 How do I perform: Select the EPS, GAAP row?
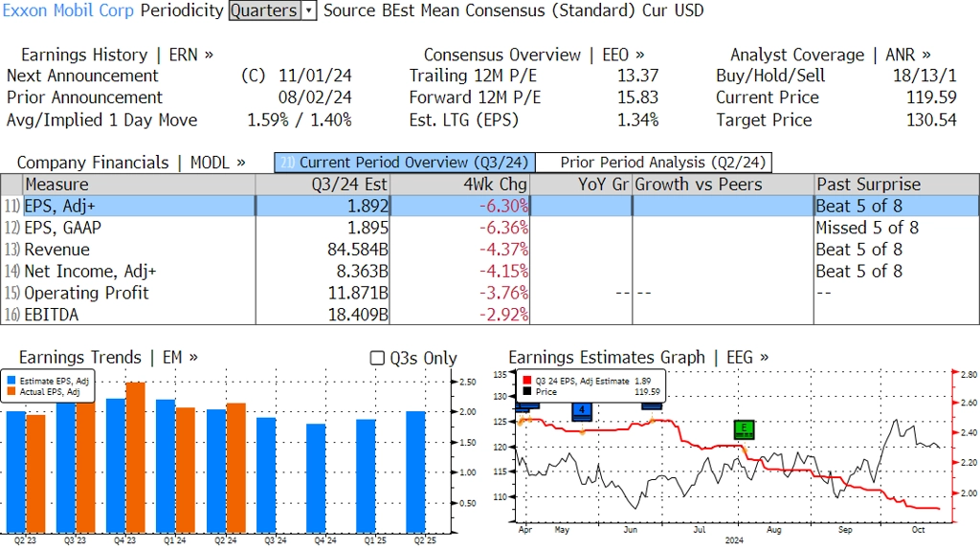490,228
